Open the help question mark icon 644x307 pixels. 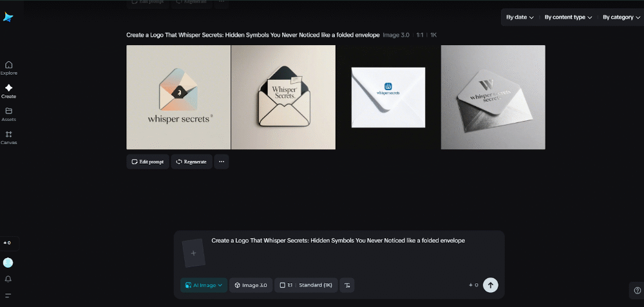click(638, 290)
